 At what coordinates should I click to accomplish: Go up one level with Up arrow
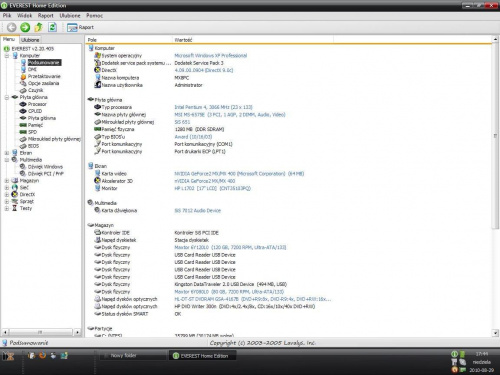click(x=39, y=27)
